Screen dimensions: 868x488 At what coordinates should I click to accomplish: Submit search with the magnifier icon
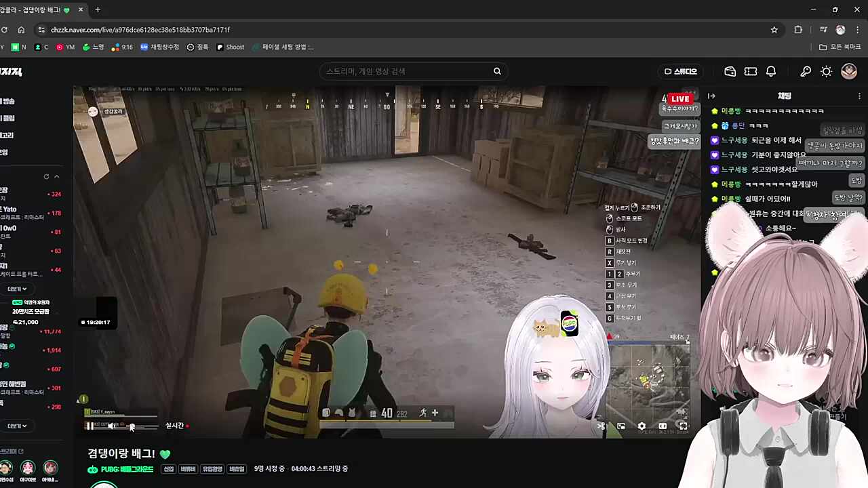click(x=497, y=71)
